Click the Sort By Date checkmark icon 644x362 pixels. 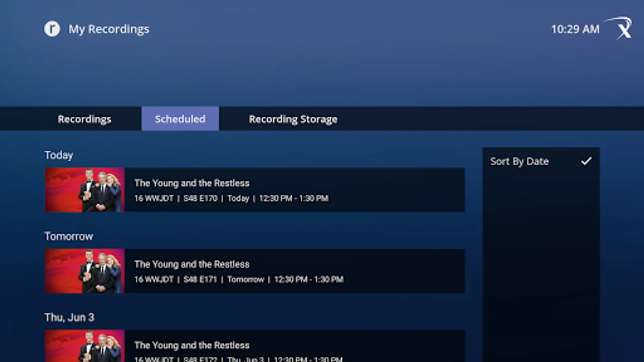pos(586,161)
